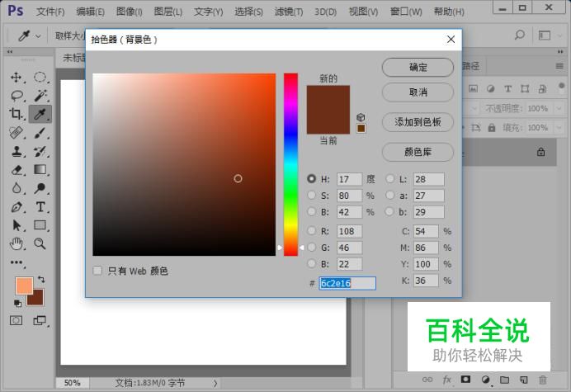
Task: Select the Lab a radio button
Action: coord(390,196)
